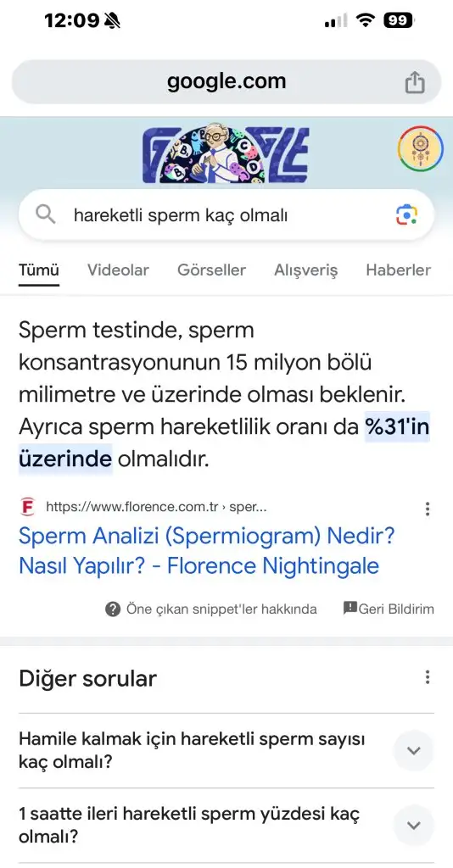Tap question mark icon about featured snippets
The height and width of the screenshot is (868, 453).
(113, 609)
